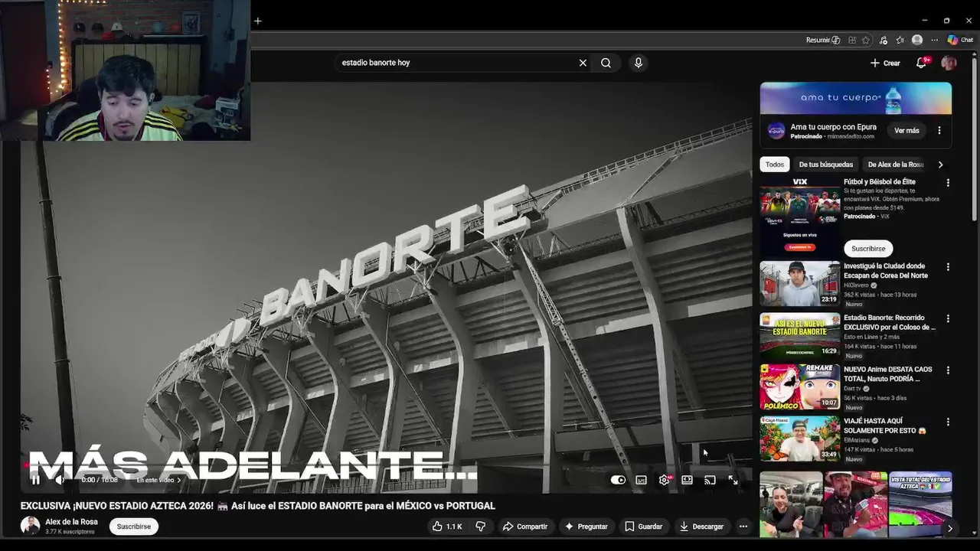The image size is (980, 551).
Task: Open Edge media control icon
Action: [x=884, y=40]
